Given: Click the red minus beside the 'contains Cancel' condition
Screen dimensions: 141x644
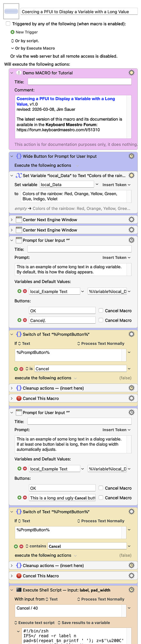Looking at the screenshot, I should coord(21,546).
